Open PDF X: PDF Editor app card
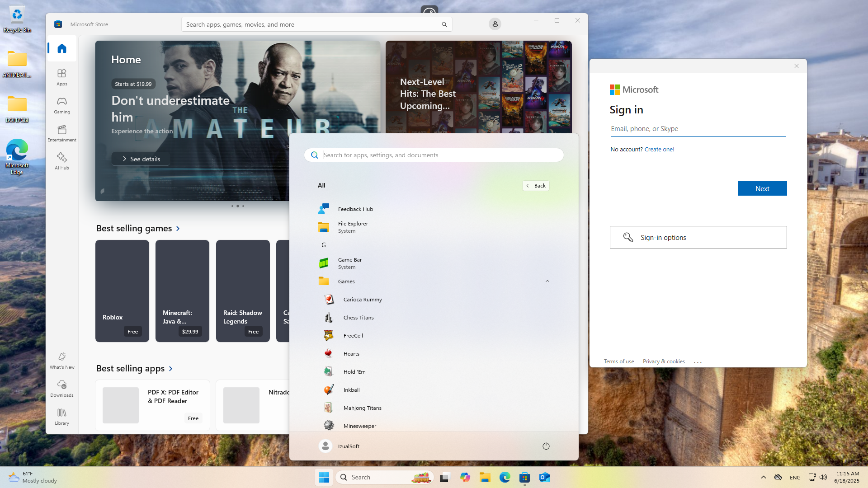The width and height of the screenshot is (868, 488). [x=152, y=405]
